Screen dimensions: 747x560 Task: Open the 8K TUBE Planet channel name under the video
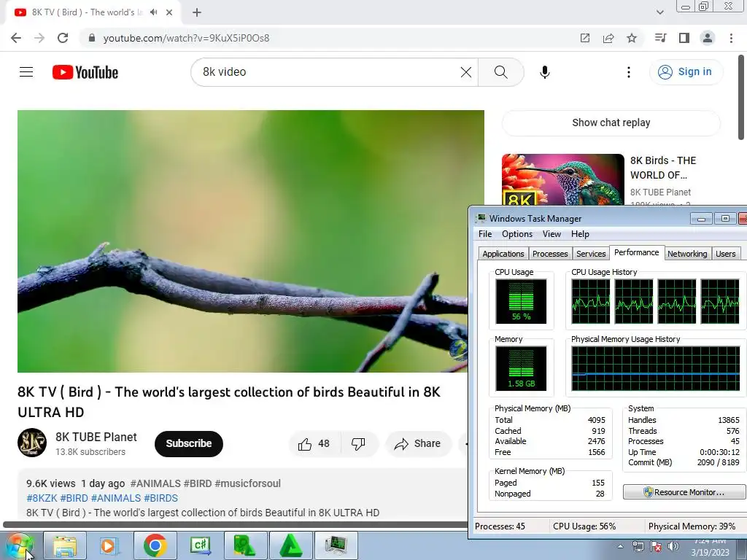coord(96,437)
